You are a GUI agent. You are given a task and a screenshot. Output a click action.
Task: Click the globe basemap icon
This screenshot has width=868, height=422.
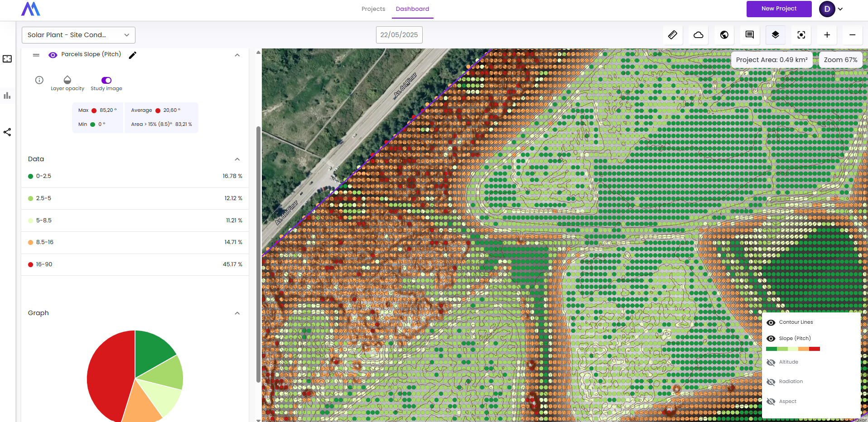724,35
